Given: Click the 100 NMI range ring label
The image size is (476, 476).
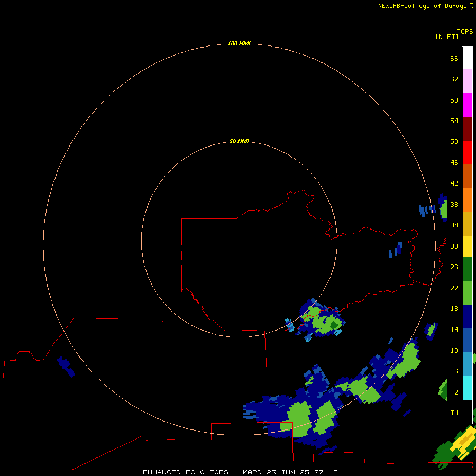Looking at the screenshot, I should 239,44.
